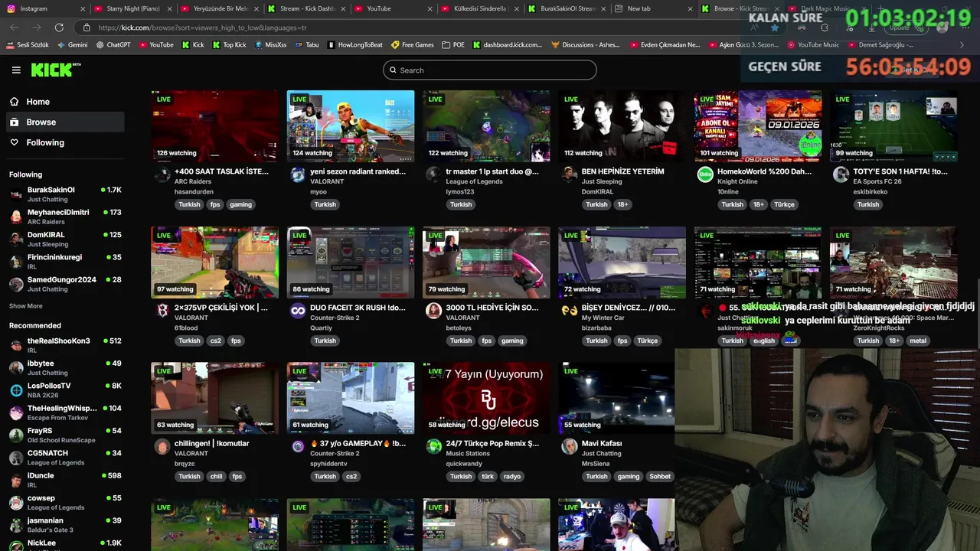980x551 pixels.
Task: Open DomKIRAL avatar in sidebar Following list
Action: click(x=16, y=240)
